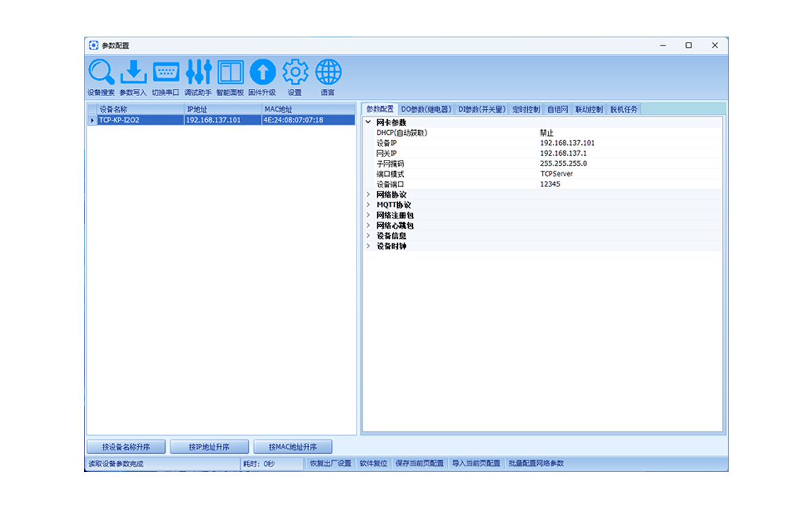Expand the MQTT协议 section
The image size is (812, 508).
[x=368, y=205]
